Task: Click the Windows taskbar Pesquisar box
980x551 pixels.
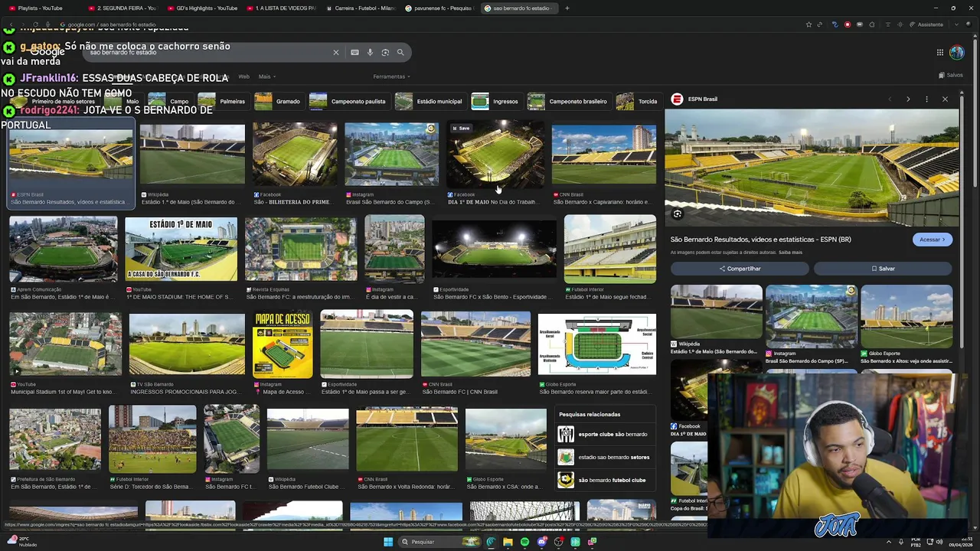Action: coord(439,542)
